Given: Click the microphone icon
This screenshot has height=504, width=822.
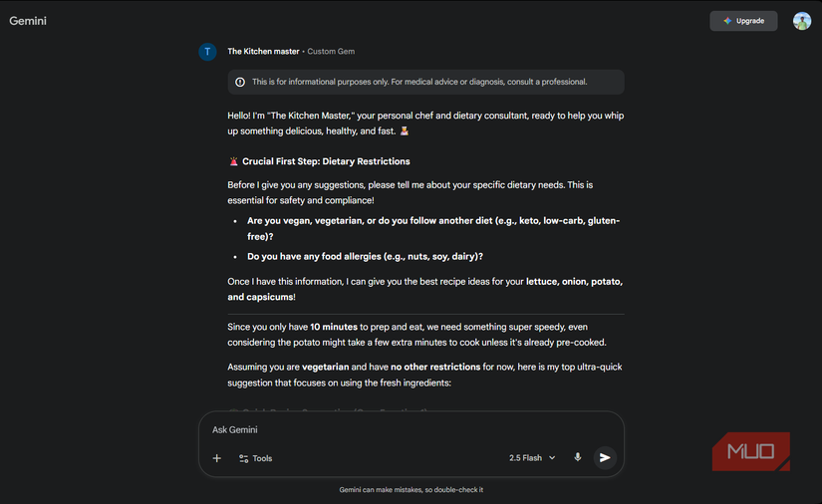Looking at the screenshot, I should [x=577, y=458].
